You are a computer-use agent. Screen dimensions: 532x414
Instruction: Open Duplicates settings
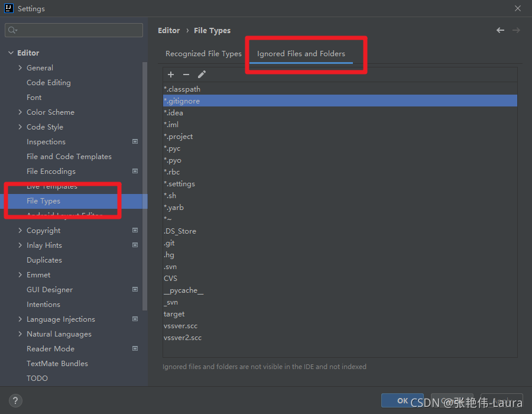[x=44, y=260]
